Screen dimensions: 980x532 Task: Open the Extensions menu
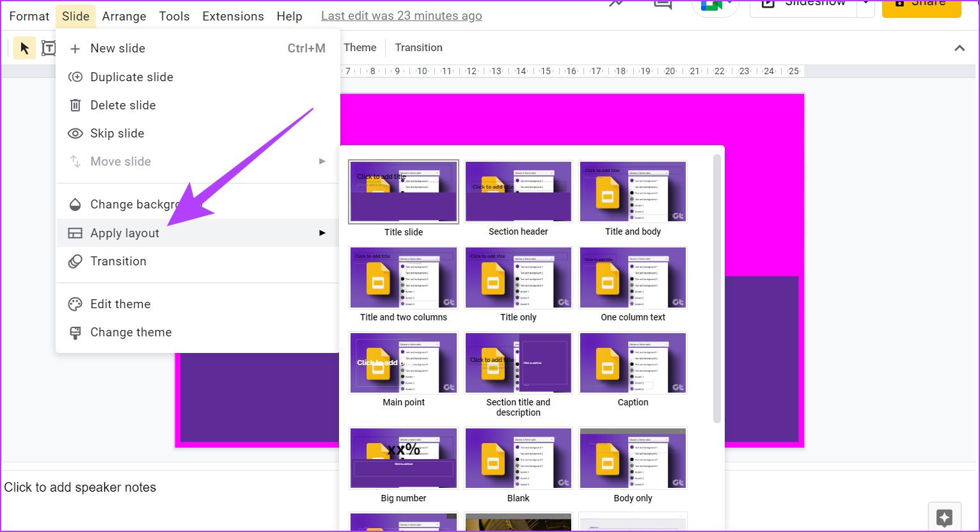click(233, 16)
